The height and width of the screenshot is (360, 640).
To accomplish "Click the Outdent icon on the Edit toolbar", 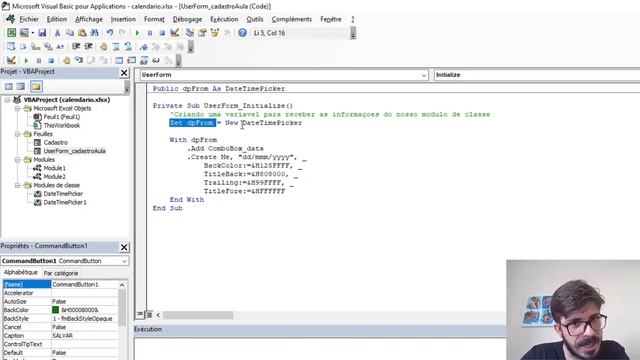I will (88, 47).
